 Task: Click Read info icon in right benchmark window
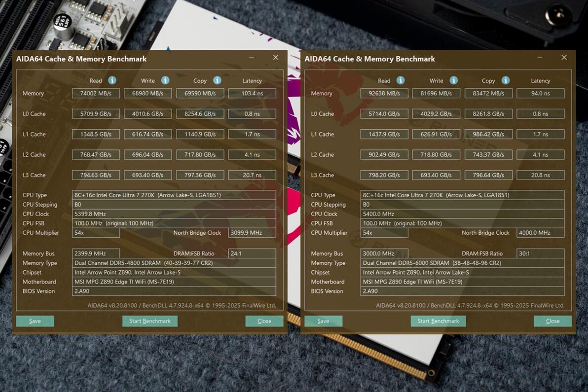coord(401,80)
